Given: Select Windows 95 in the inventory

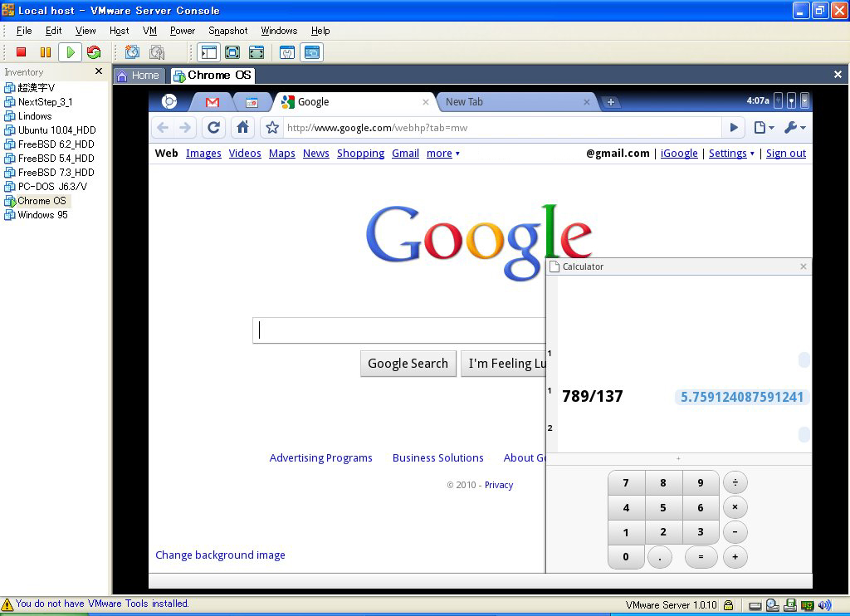Looking at the screenshot, I should click(x=37, y=215).
